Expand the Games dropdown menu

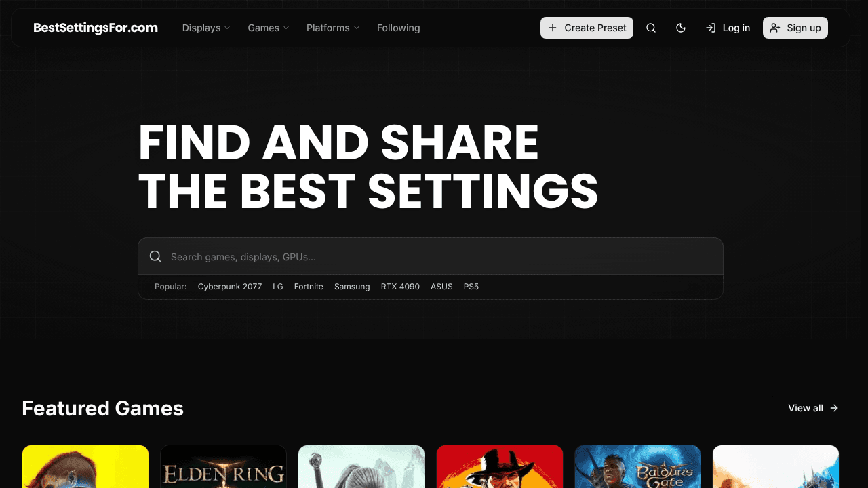pyautogui.click(x=269, y=28)
